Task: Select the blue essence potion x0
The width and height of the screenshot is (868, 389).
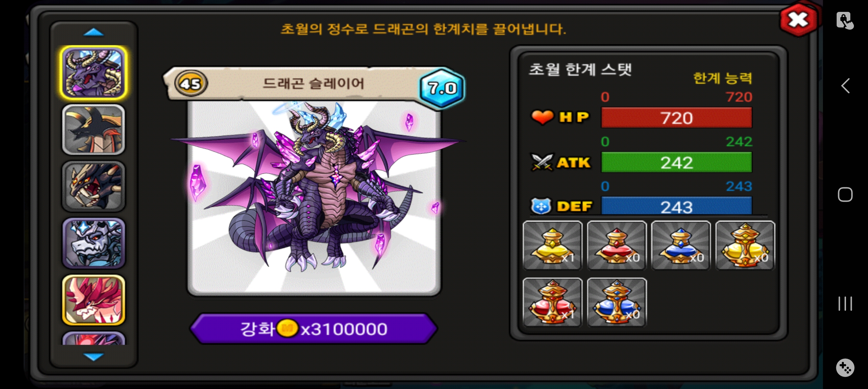Action: [681, 245]
